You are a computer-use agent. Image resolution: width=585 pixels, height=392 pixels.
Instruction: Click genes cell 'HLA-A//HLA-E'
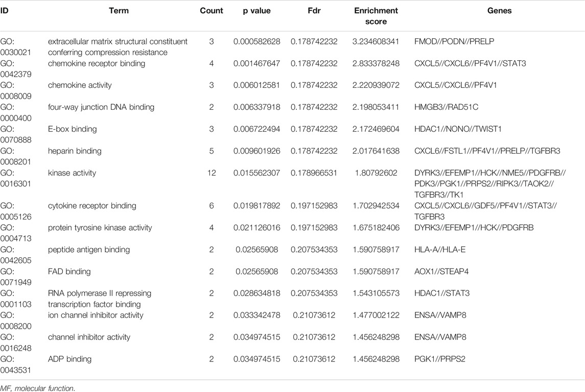pos(440,250)
